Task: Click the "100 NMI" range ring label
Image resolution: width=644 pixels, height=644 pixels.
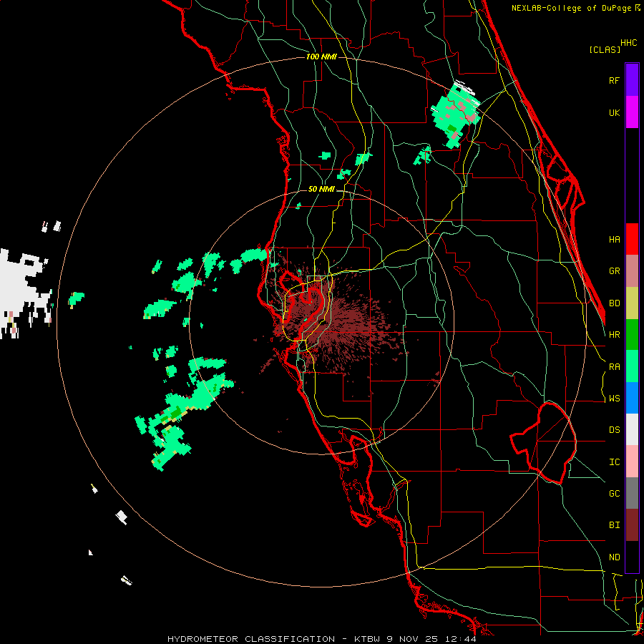Action: coord(321,57)
